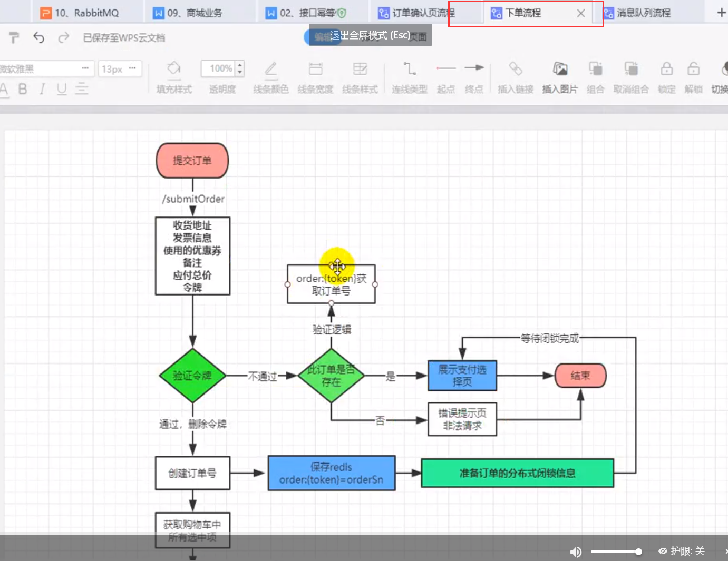Toggle bold text formatting
Screen dimensions: 728x561
point(23,89)
